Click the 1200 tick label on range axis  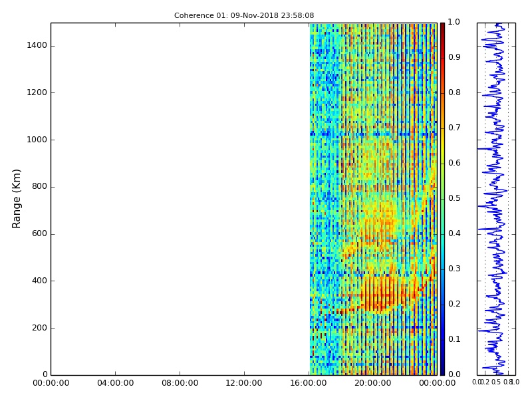(x=37, y=92)
